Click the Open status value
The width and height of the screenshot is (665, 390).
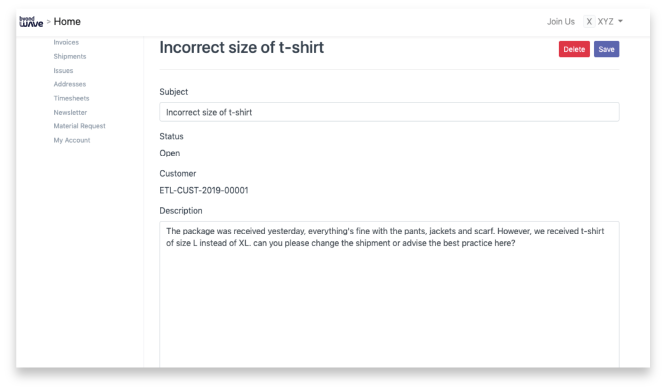pos(170,153)
